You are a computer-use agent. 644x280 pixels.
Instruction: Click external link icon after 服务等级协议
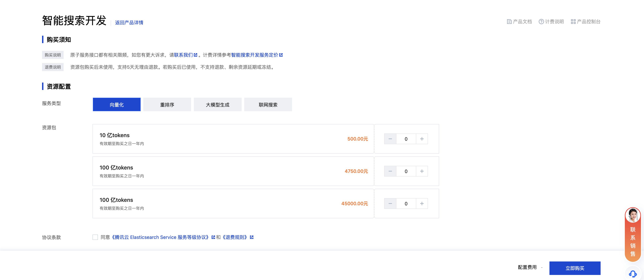click(213, 237)
